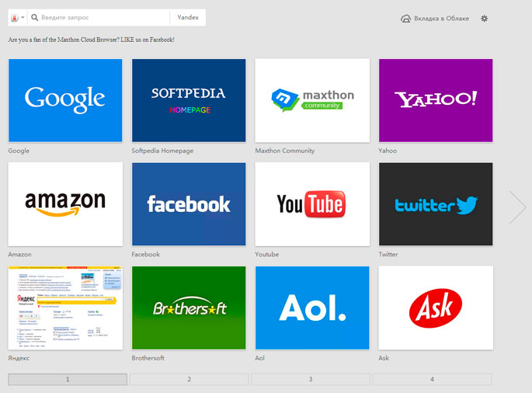Screen dimensions: 532x393
Task: Click the Yahoo caption text
Action: coord(388,151)
